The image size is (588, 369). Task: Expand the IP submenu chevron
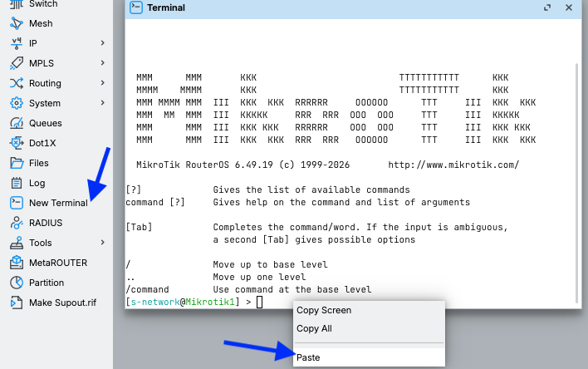tap(103, 43)
